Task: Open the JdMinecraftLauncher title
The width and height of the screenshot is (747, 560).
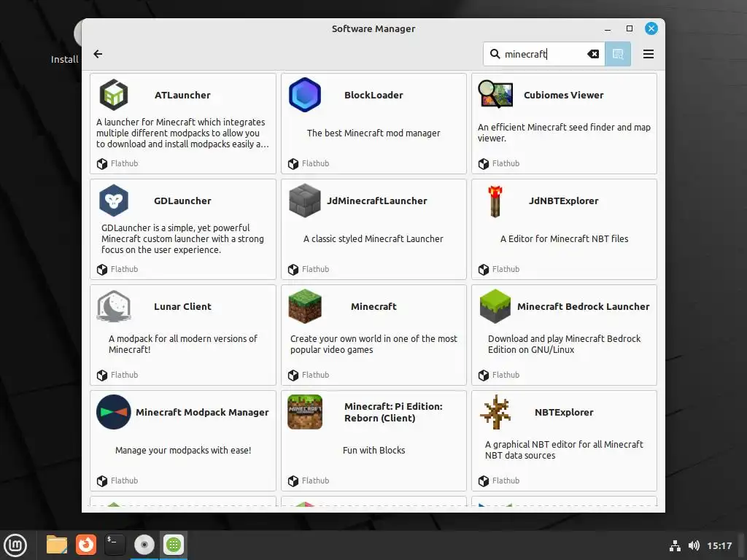Action: (x=377, y=201)
